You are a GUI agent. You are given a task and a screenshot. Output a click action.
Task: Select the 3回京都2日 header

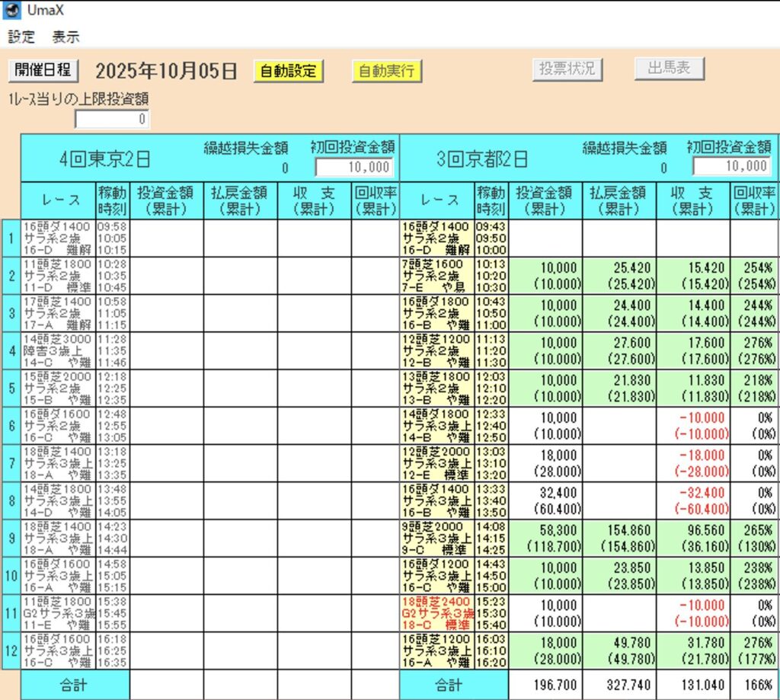tap(481, 159)
